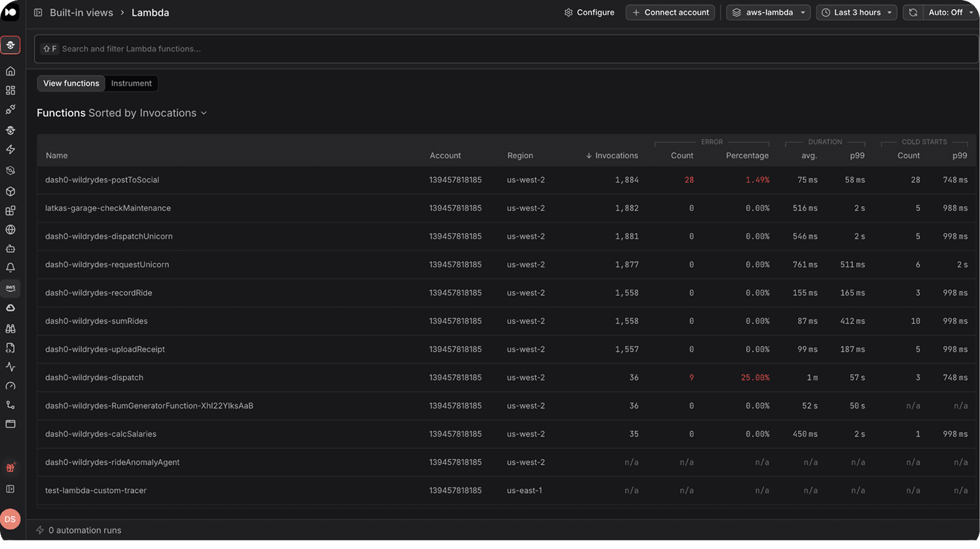Expand the Auto: Off refresh dropdown
This screenshot has height=549, width=980.
tap(950, 12)
